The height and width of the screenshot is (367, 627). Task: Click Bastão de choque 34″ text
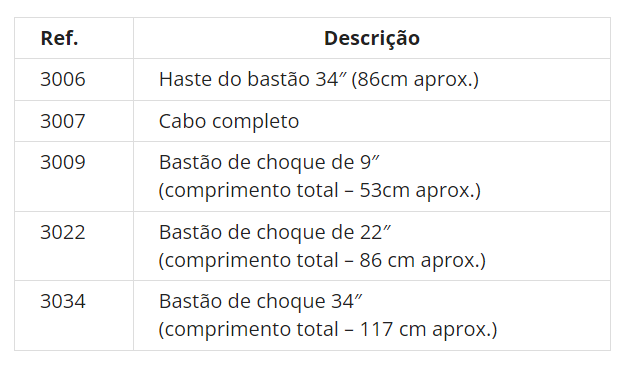[x=260, y=301]
